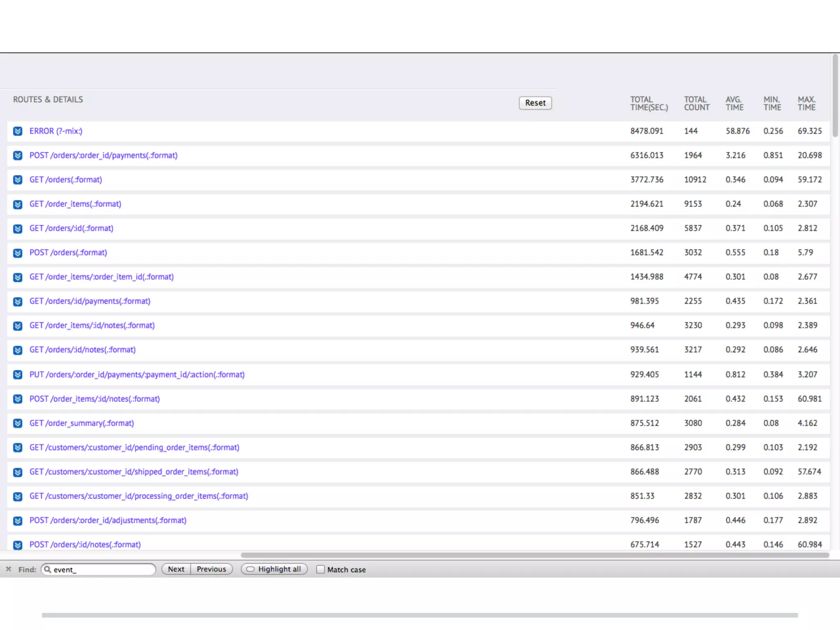840x630 pixels.
Task: Click the magnifier icon in Find field
Action: pyautogui.click(x=48, y=569)
